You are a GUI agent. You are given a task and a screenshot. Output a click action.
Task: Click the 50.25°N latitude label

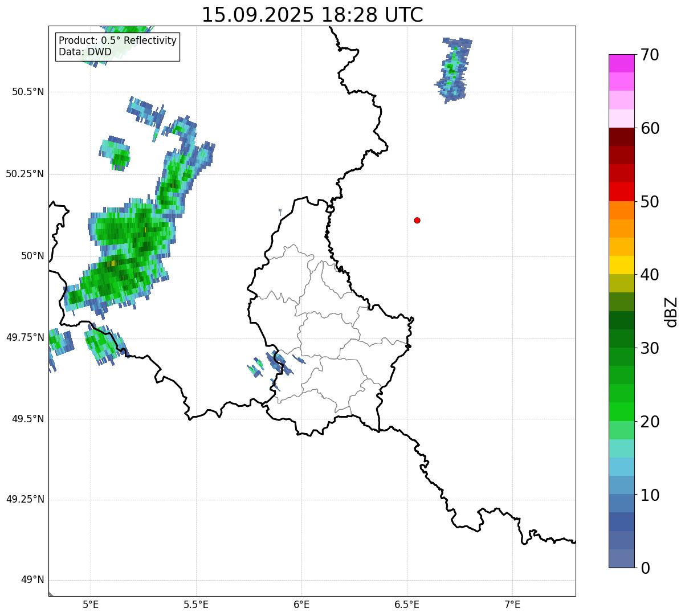[25, 174]
